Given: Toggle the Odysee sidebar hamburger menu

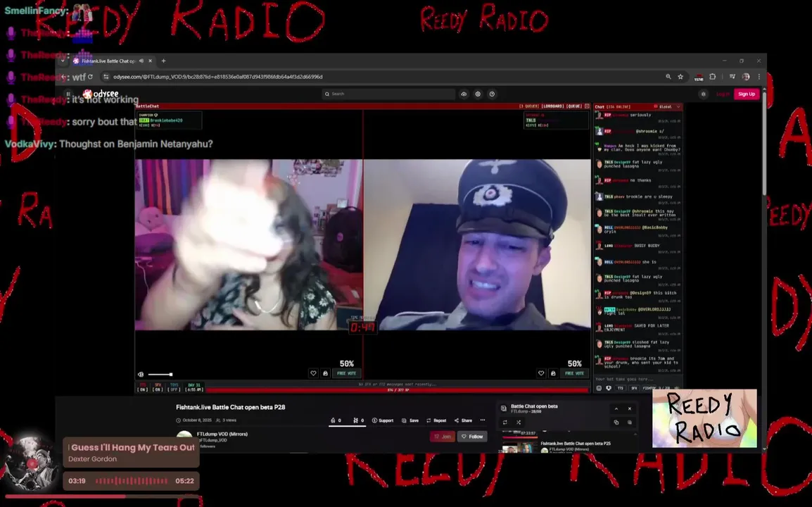Looking at the screenshot, I should (68, 94).
